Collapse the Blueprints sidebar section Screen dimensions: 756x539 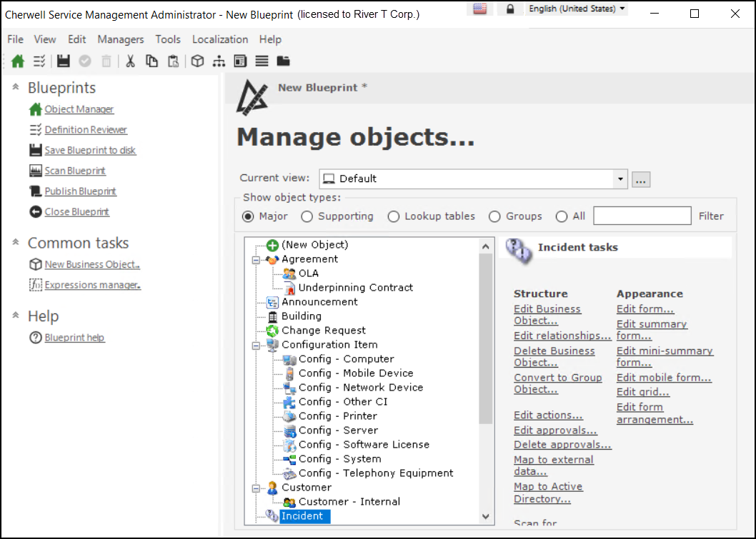pos(16,86)
